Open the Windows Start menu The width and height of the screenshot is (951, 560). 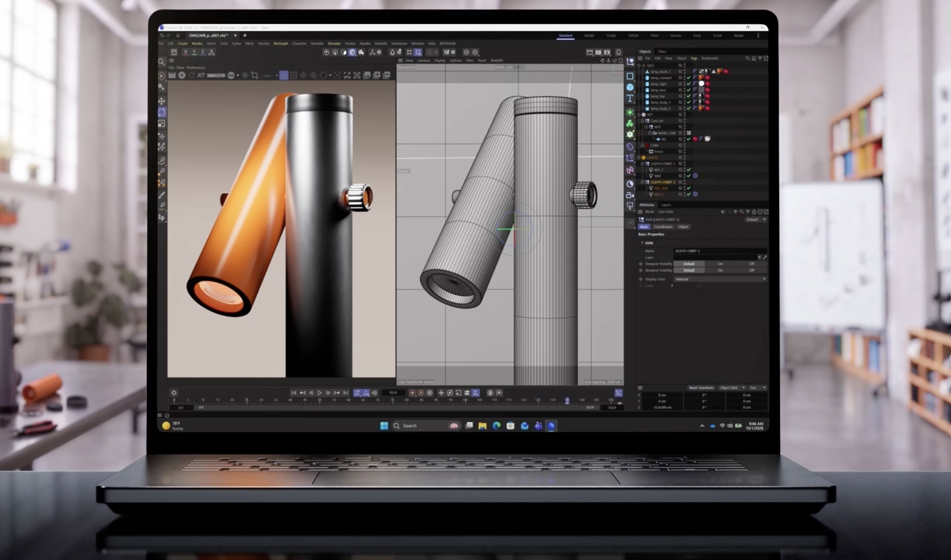pos(384,426)
